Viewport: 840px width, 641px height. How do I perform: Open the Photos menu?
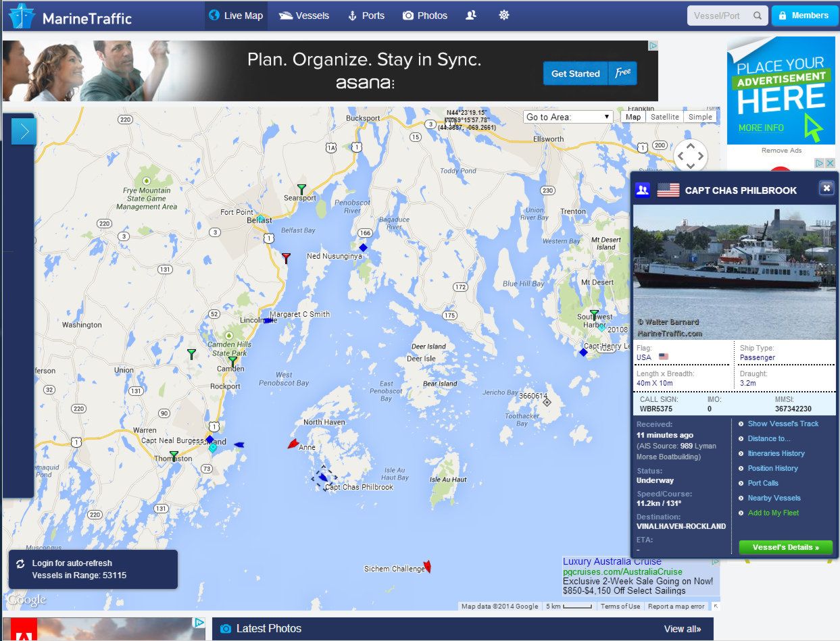pos(425,16)
